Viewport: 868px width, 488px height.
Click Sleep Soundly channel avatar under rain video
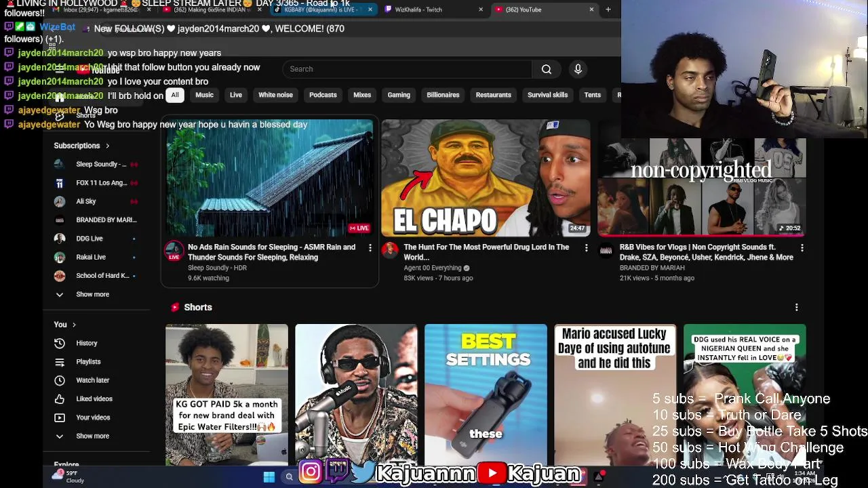[x=174, y=251]
